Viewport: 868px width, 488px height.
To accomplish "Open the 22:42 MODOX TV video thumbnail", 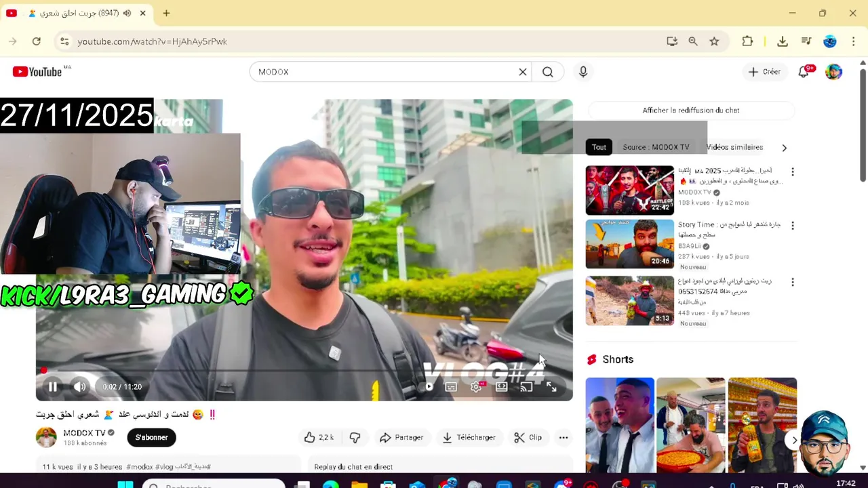I will tap(630, 190).
